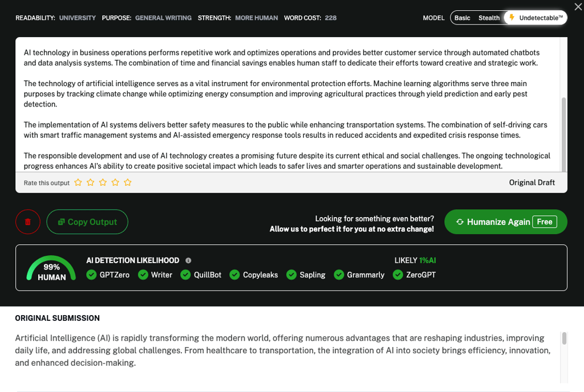
Task: Click the Writer detector label
Action: [x=161, y=275]
